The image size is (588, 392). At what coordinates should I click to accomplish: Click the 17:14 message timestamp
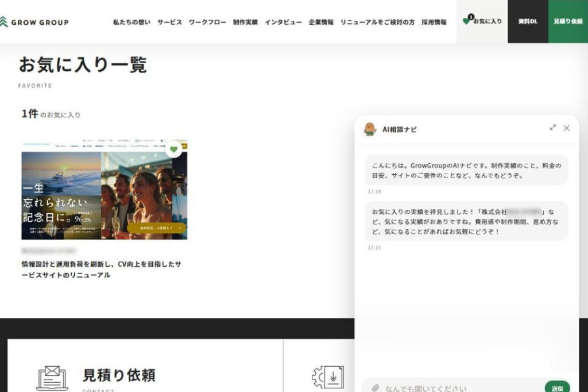374,191
